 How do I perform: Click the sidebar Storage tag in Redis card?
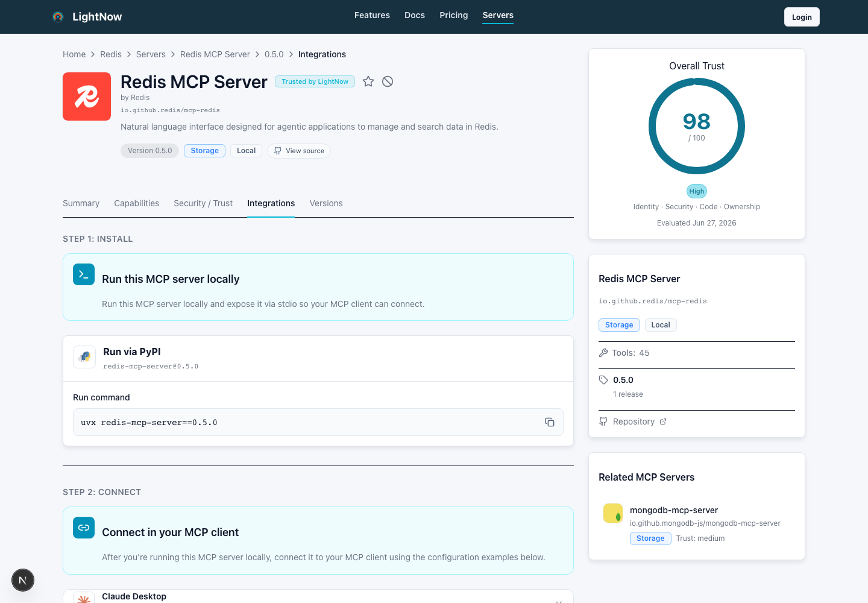[619, 325]
